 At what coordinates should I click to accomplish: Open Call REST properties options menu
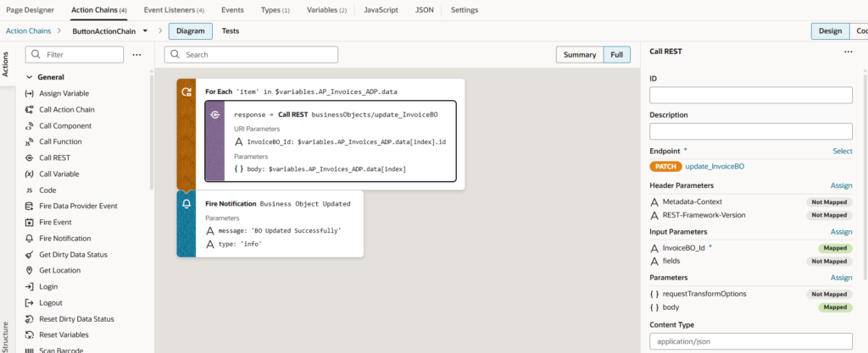tap(848, 52)
